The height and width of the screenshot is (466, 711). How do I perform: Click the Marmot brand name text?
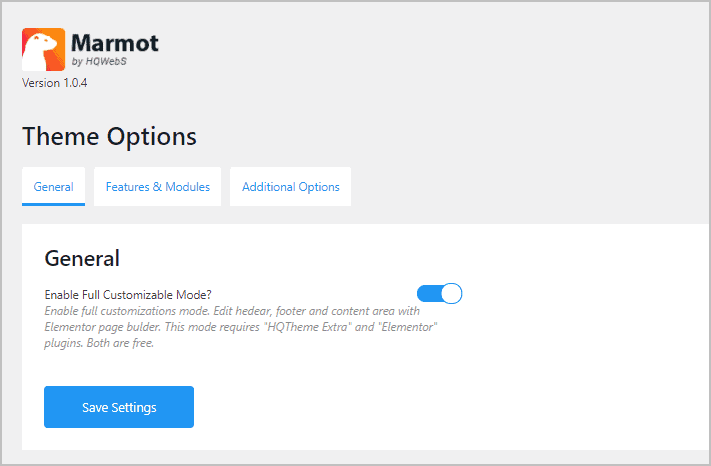(114, 42)
